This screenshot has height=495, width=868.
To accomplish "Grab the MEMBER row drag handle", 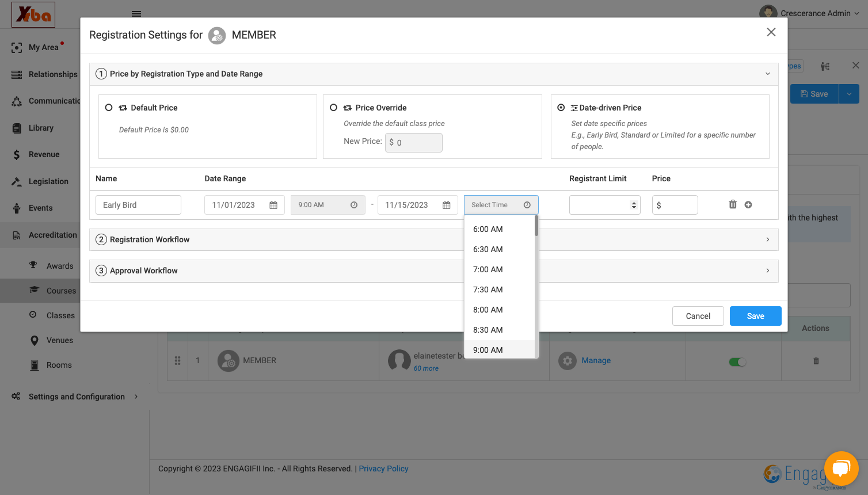I will (x=177, y=360).
